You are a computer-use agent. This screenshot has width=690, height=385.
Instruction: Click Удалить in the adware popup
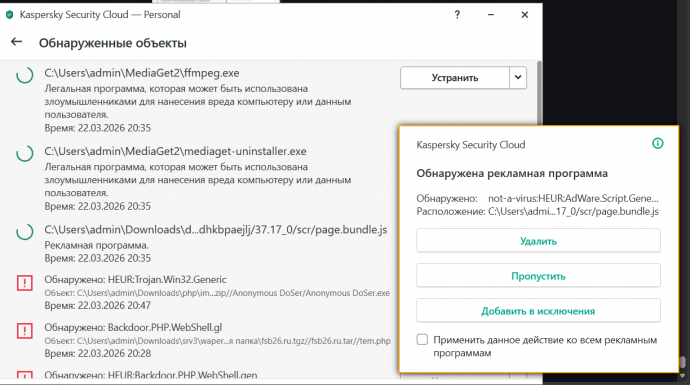coord(538,241)
